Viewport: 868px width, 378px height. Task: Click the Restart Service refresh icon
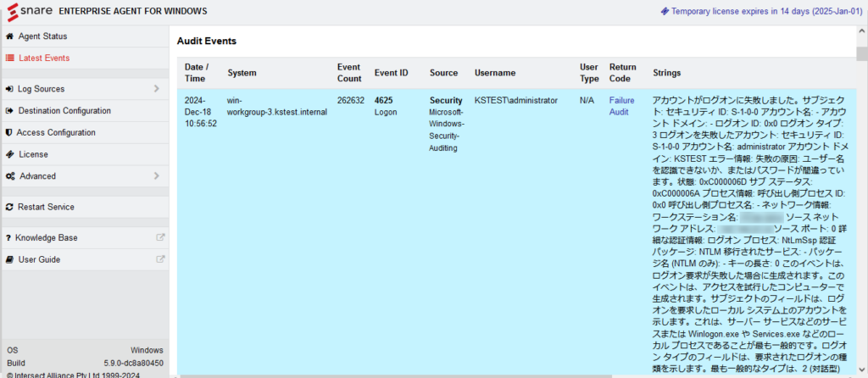(x=9, y=207)
